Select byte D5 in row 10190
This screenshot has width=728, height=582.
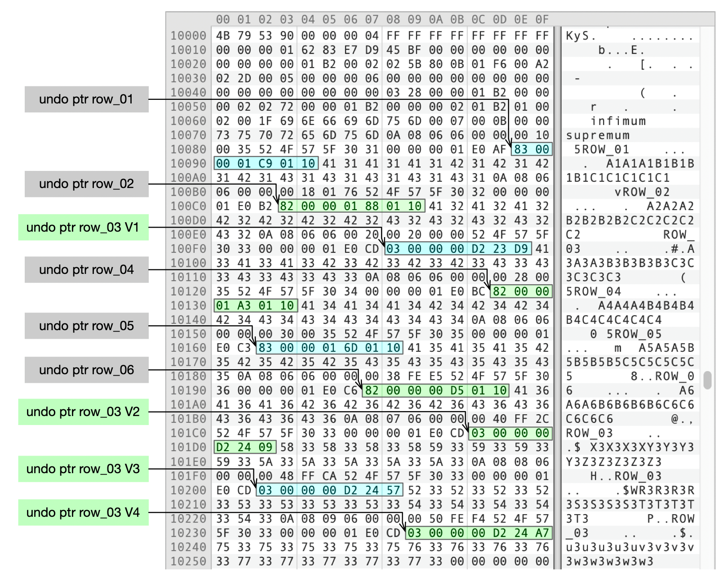[457, 390]
